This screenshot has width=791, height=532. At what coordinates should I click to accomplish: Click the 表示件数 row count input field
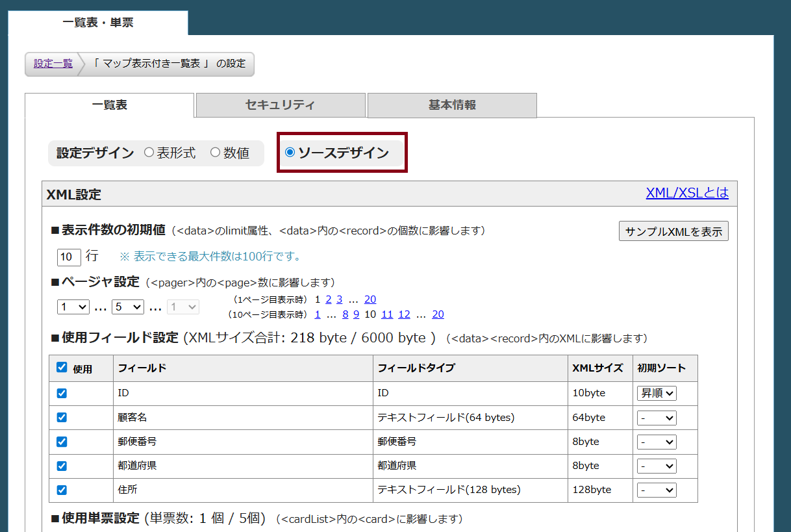(69, 257)
